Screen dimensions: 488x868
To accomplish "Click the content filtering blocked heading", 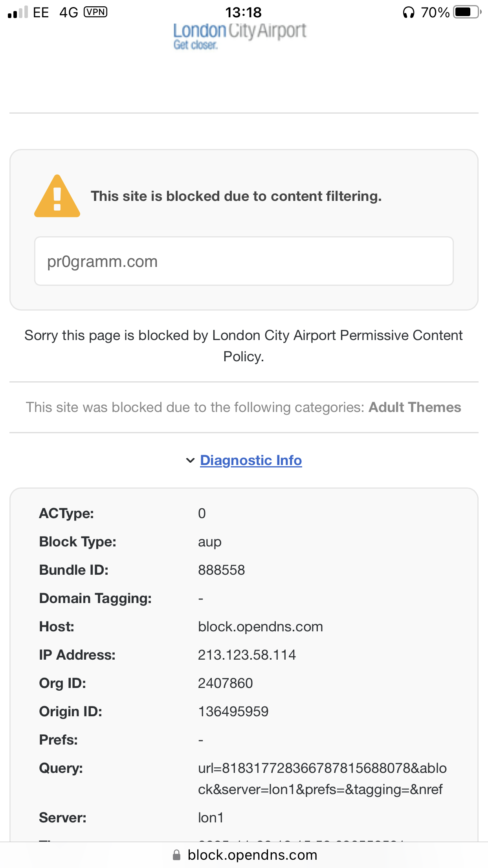I will 236,196.
